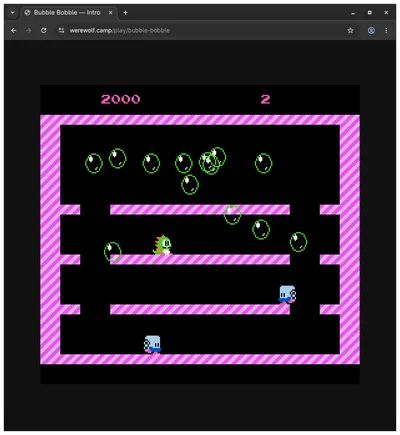Select the Bubble Bobble — Intro tab
This screenshot has height=435, width=400.
(x=69, y=13)
